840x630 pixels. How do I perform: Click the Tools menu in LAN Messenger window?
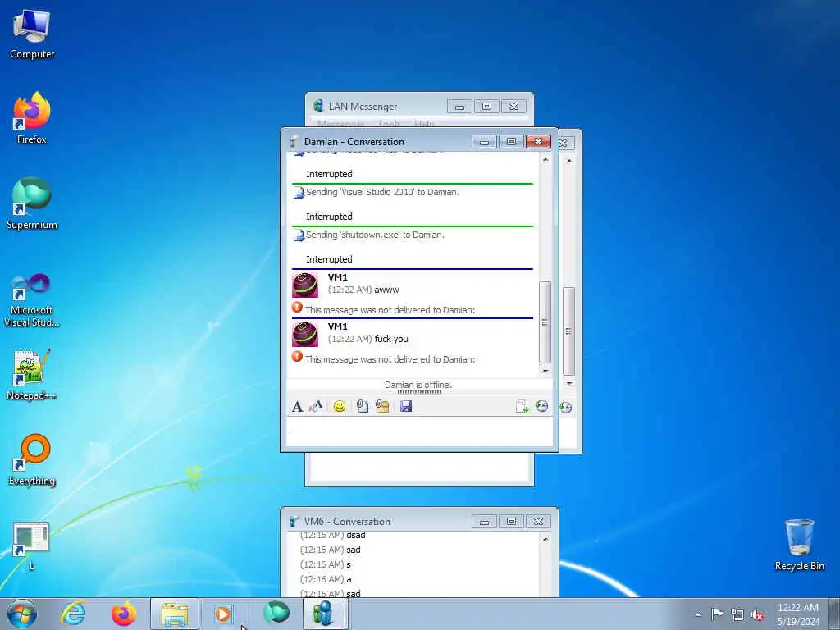point(389,124)
